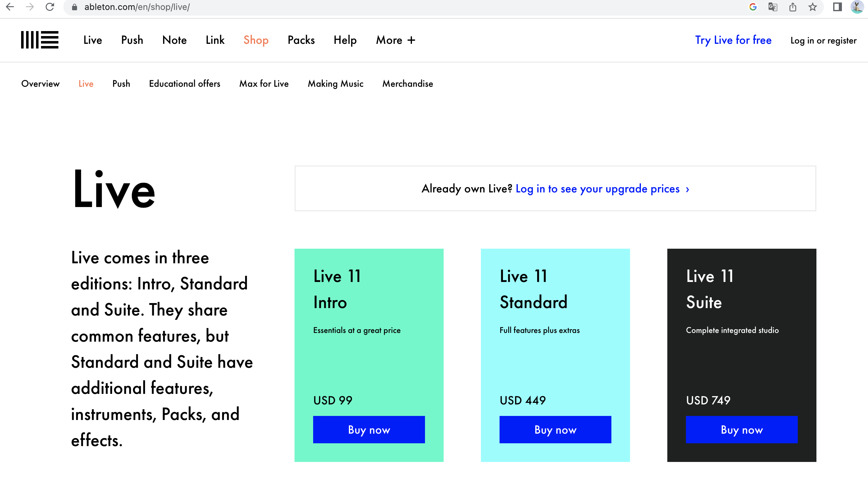This screenshot has width=868, height=498.
Task: Open the translate page icon
Action: [x=772, y=7]
